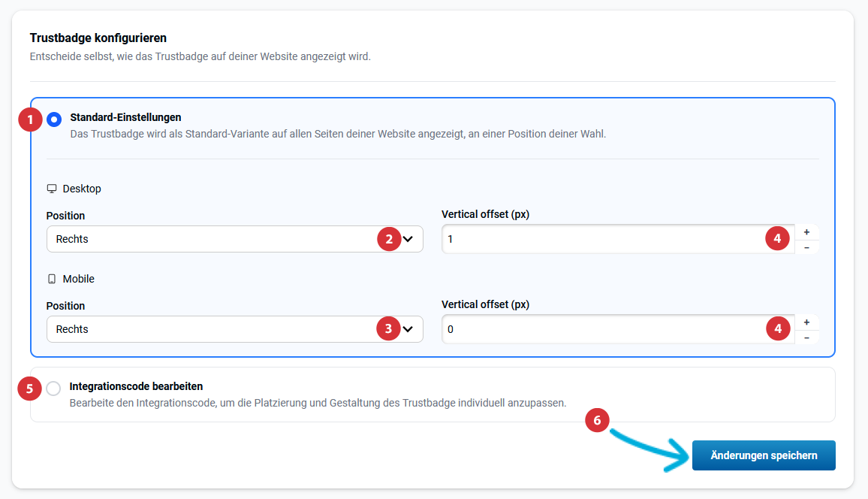This screenshot has width=868, height=499.
Task: Click the Mobile phone icon
Action: (52, 279)
